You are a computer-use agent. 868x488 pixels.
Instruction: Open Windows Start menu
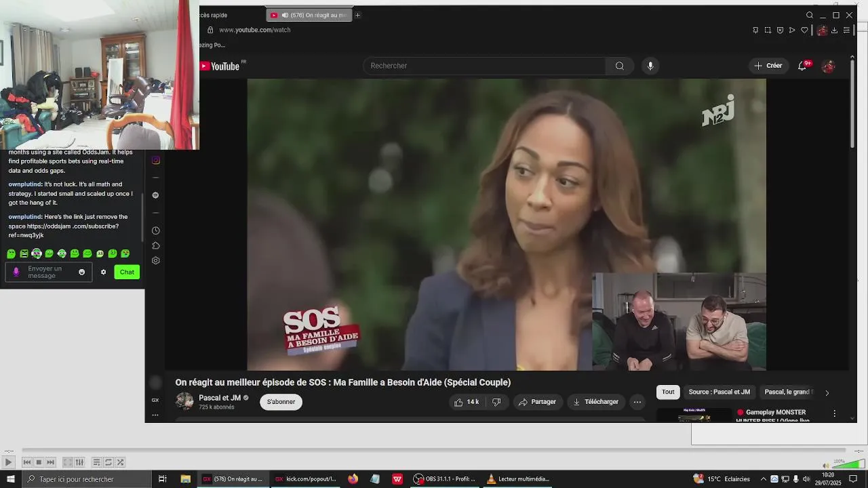coord(11,479)
